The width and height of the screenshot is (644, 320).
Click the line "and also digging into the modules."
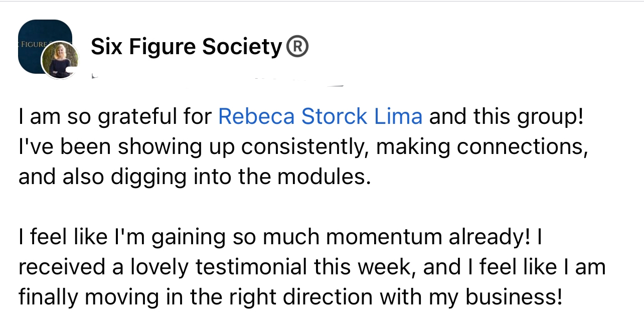click(194, 177)
